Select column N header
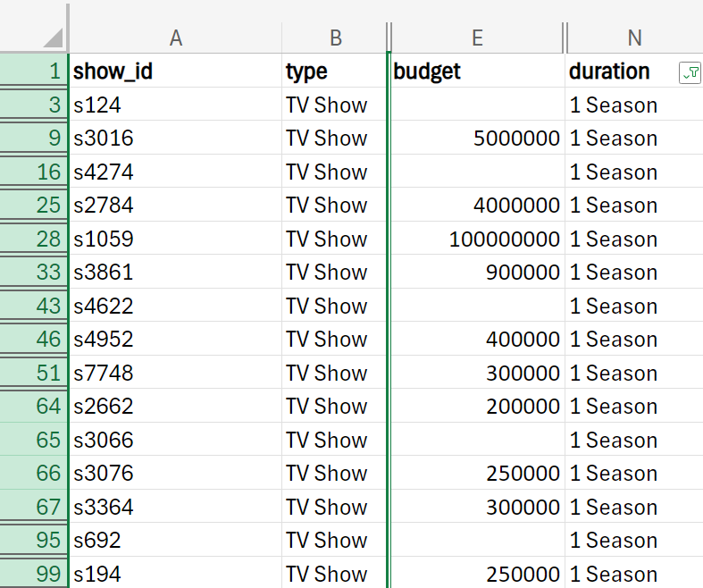The height and width of the screenshot is (588, 703). [634, 38]
